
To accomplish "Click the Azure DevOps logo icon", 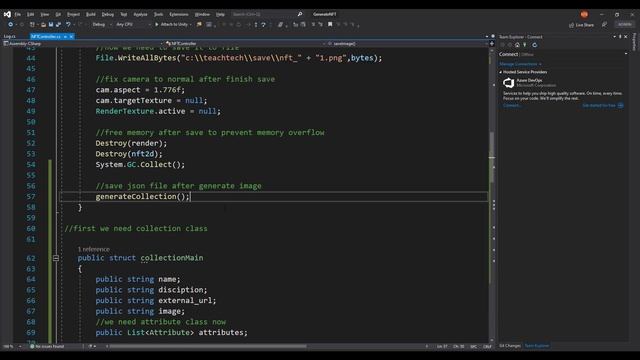I will click(x=509, y=83).
